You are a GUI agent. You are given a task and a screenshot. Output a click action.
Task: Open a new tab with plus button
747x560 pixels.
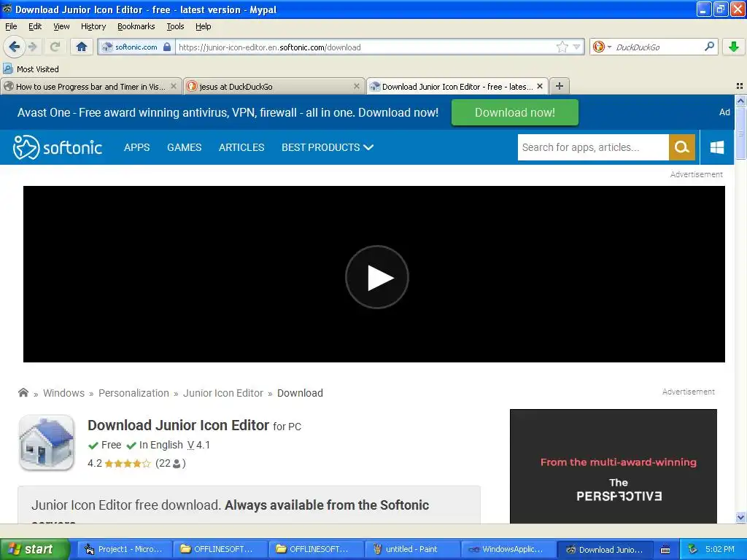560,86
